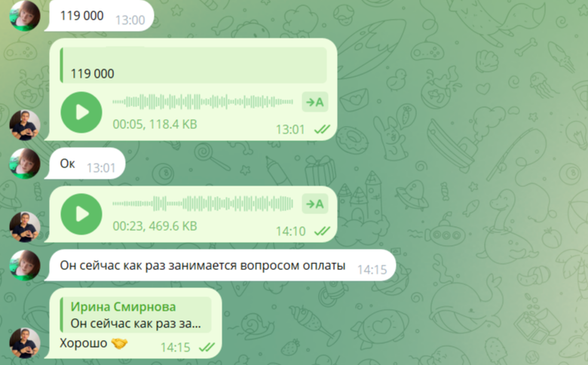Image resolution: width=588 pixels, height=365 pixels.
Task: Click read checkmarks on the 13:01 voice message
Action: [322, 130]
